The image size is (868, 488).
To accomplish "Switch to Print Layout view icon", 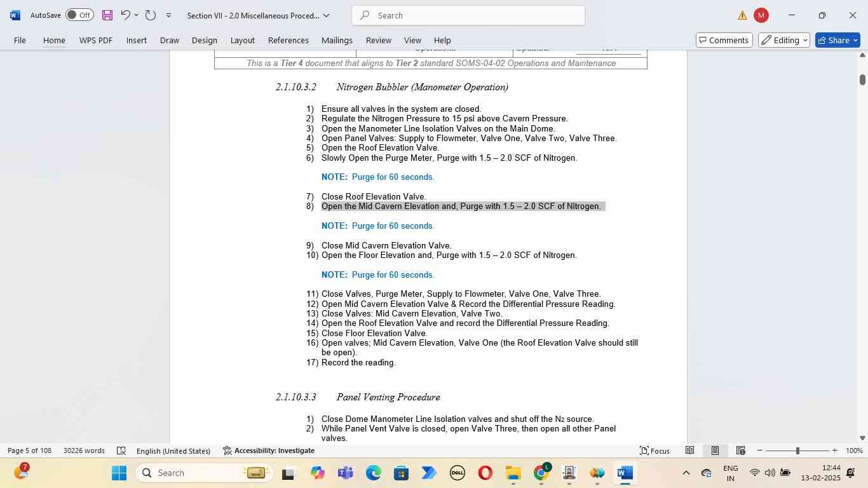I will 715,451.
